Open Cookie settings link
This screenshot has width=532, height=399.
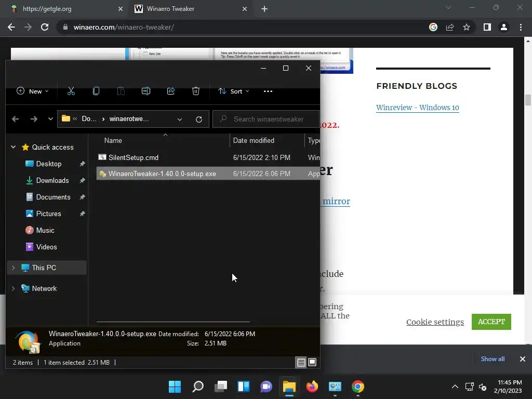click(x=435, y=322)
